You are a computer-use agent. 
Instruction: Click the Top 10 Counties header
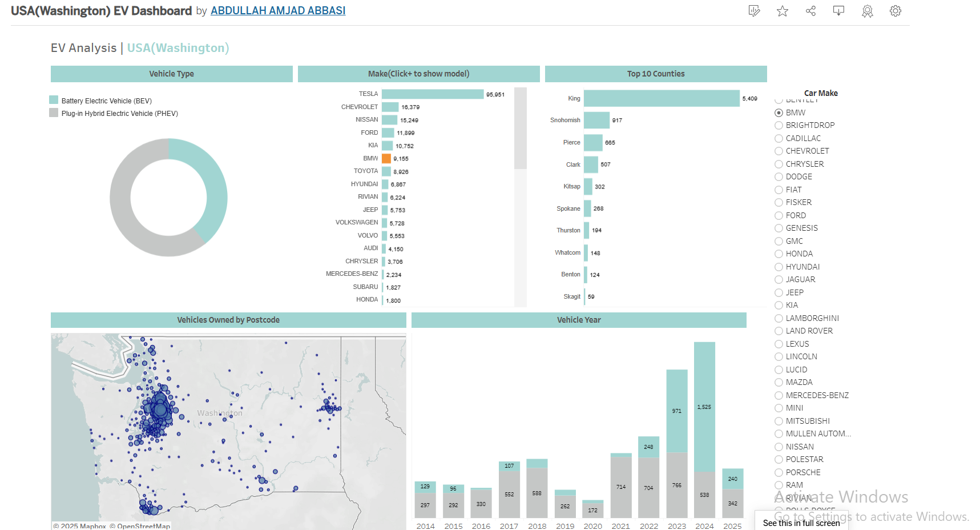pyautogui.click(x=656, y=74)
